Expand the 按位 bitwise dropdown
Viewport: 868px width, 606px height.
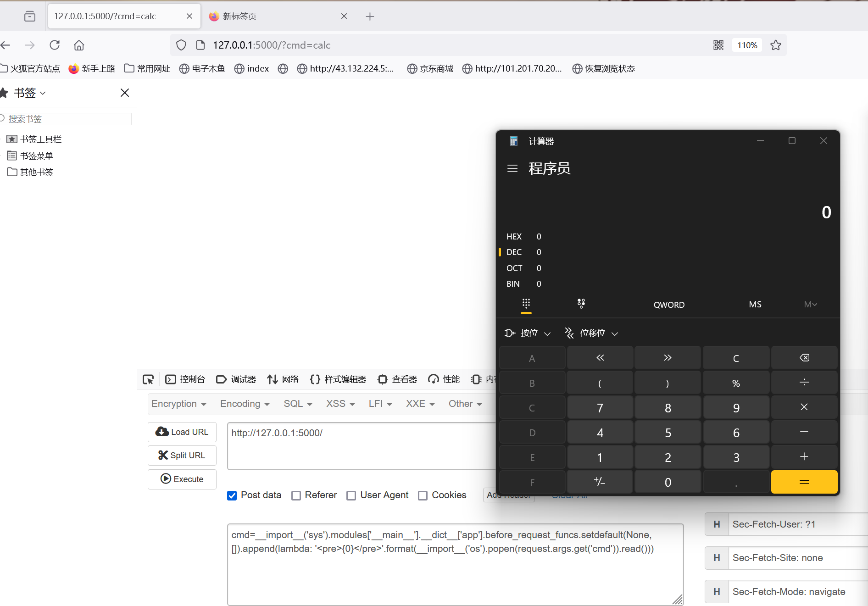pyautogui.click(x=528, y=333)
